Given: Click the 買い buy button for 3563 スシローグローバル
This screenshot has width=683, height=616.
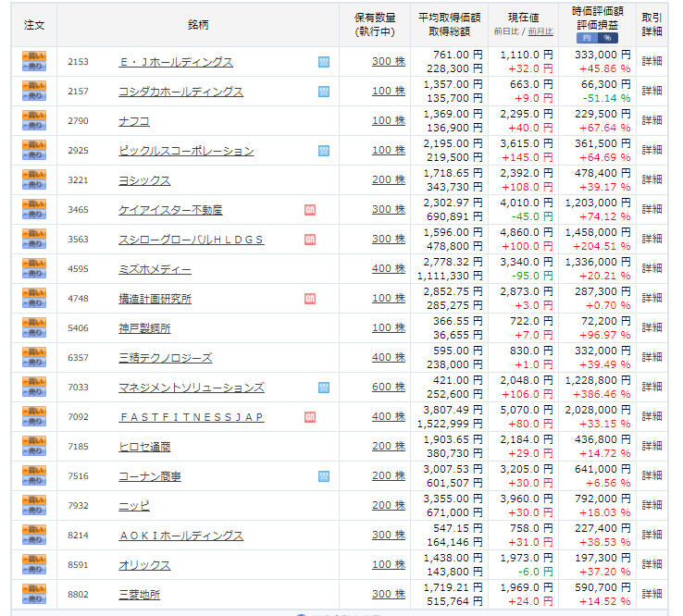Looking at the screenshot, I should pyautogui.click(x=34, y=234).
